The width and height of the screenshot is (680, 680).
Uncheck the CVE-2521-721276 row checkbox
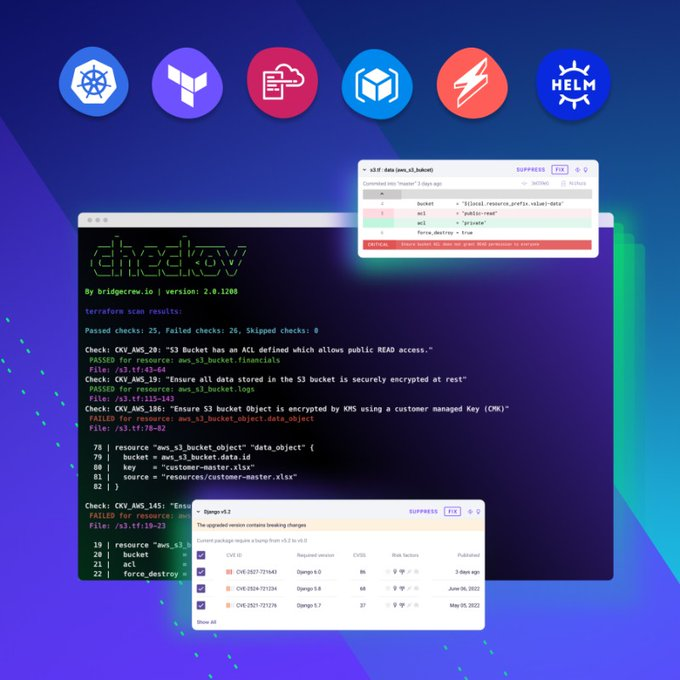coord(201,605)
